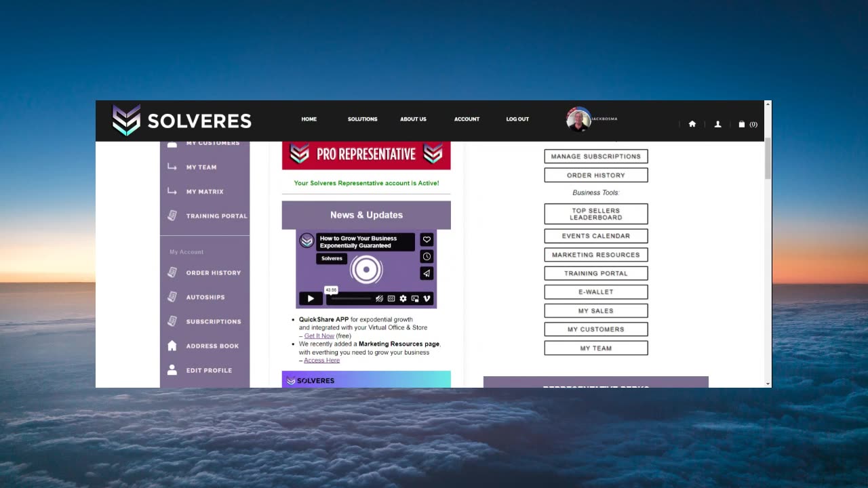
Task: Click the Jack Bosma profile avatar
Action: (578, 120)
